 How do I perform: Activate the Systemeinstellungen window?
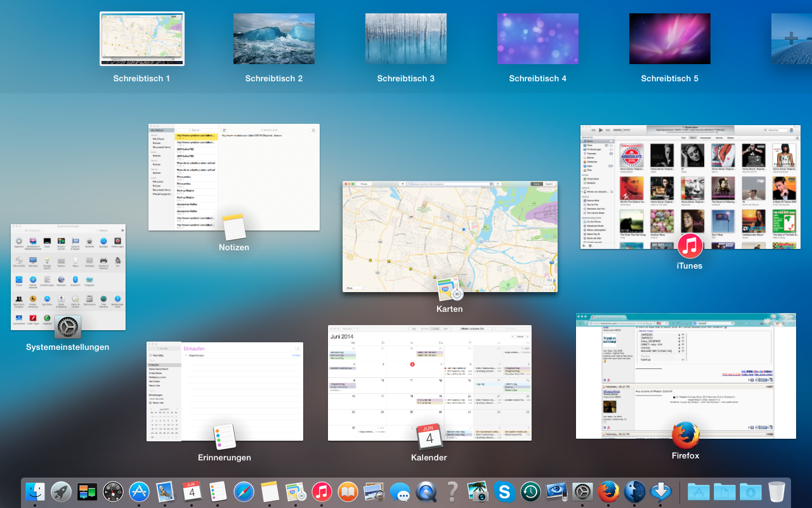click(x=68, y=277)
